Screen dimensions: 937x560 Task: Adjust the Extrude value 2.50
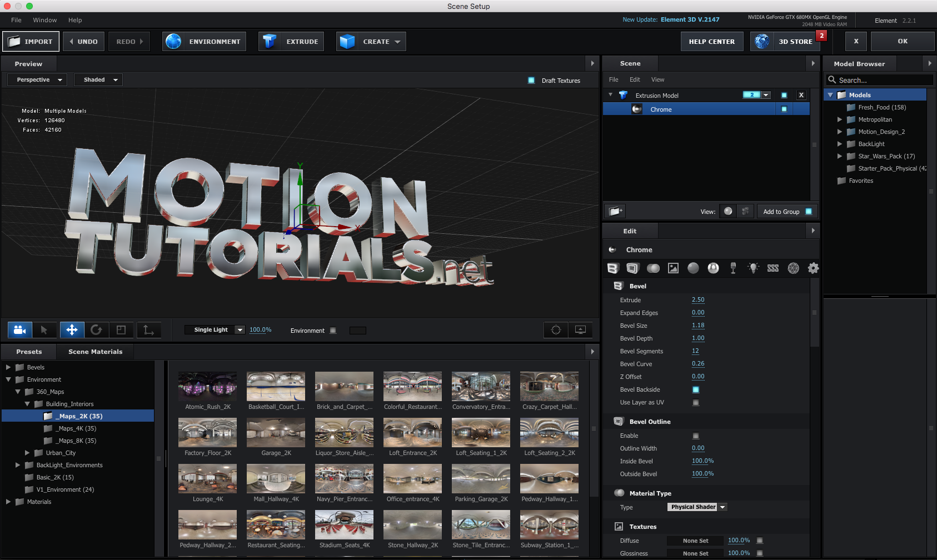[698, 299]
